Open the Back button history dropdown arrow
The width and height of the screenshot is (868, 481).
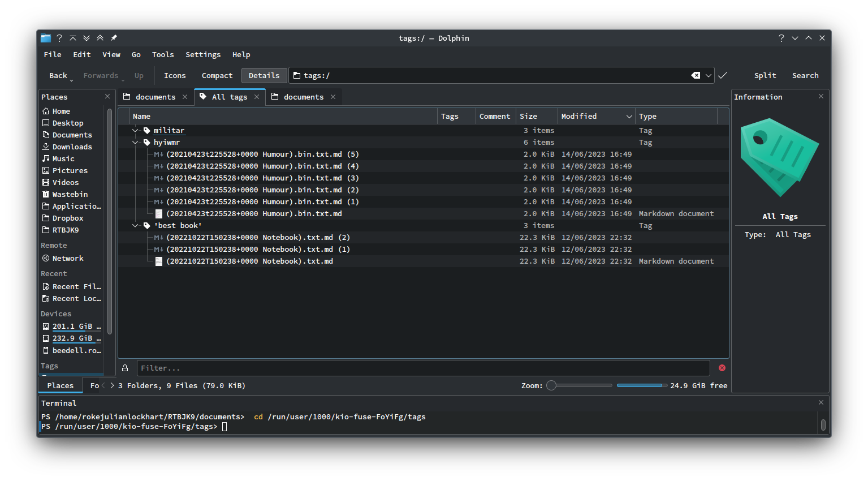click(72, 80)
